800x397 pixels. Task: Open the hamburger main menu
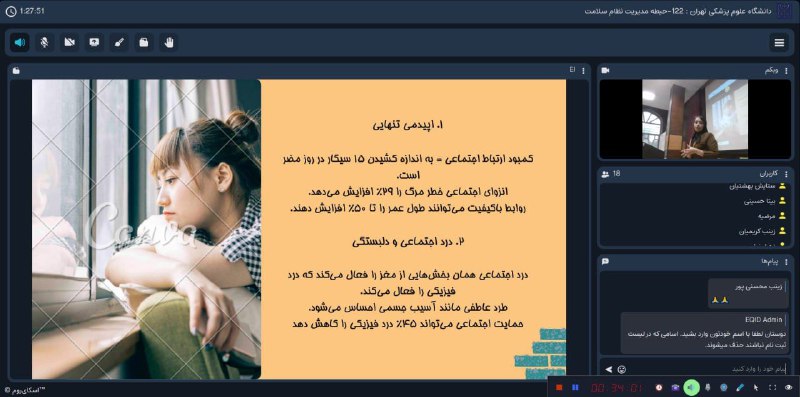pyautogui.click(x=779, y=43)
